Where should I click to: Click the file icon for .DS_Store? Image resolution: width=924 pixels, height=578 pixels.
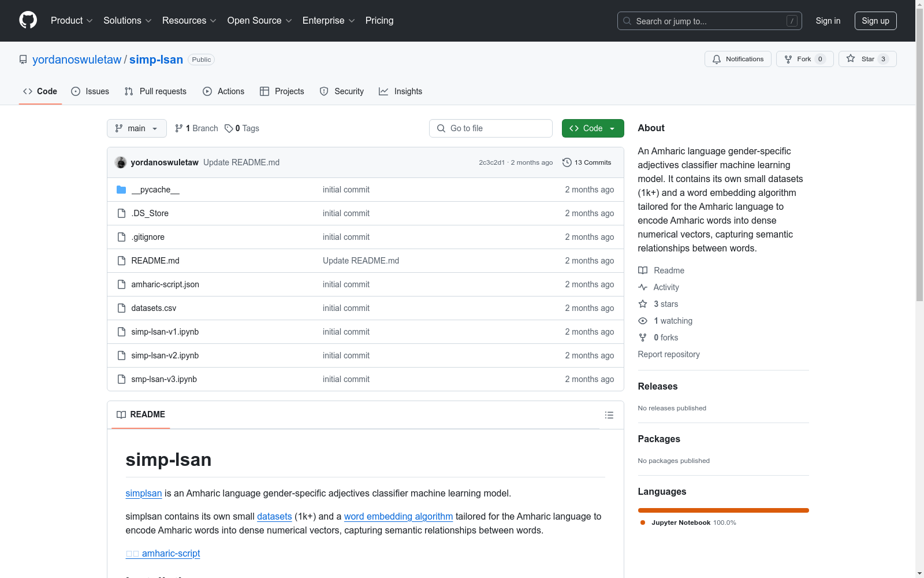(x=121, y=213)
